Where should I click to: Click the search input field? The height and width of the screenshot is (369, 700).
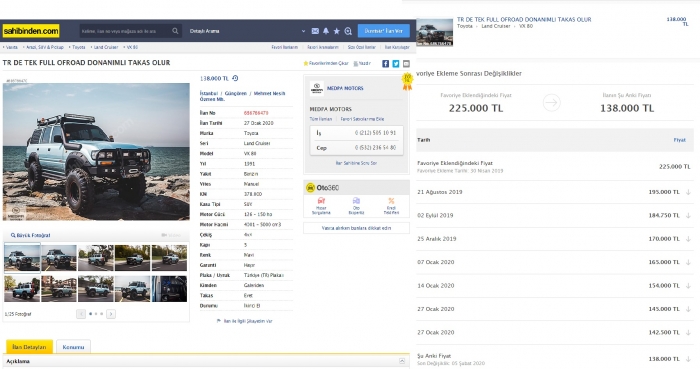point(125,31)
